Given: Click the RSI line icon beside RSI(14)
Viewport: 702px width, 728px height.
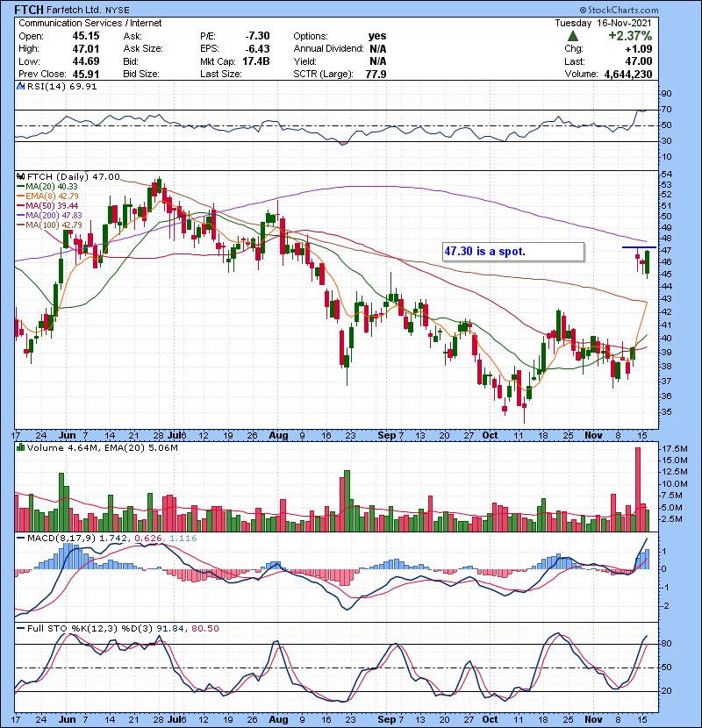Looking at the screenshot, I should coord(20,86).
